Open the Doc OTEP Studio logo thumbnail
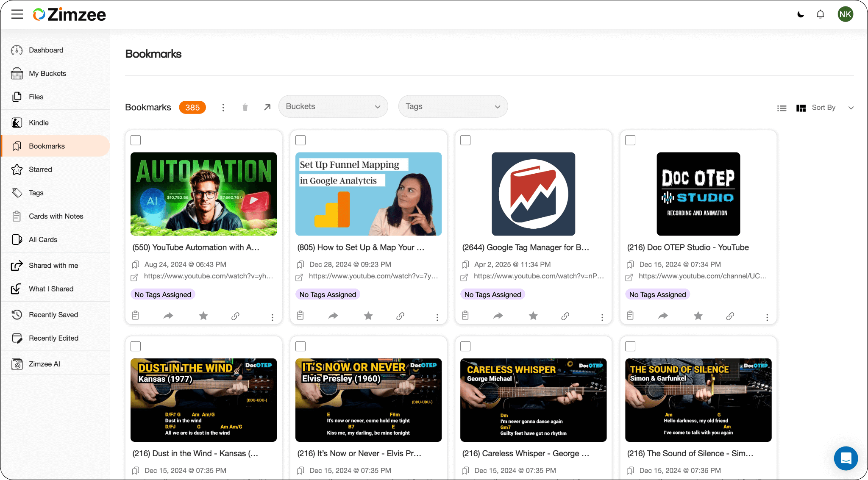Screen dimensions: 868x480 tap(698, 194)
